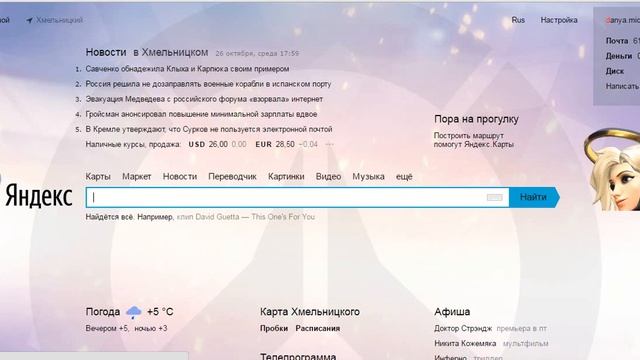Open news item Савченко обнадежила Клыха и Карпюка
The image size is (640, 360).
pyautogui.click(x=187, y=69)
